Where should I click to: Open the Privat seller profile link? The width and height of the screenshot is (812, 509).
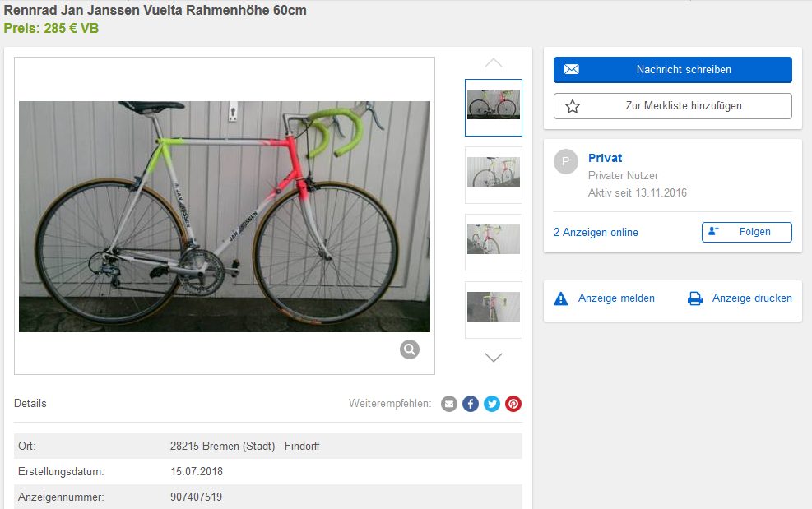605,158
